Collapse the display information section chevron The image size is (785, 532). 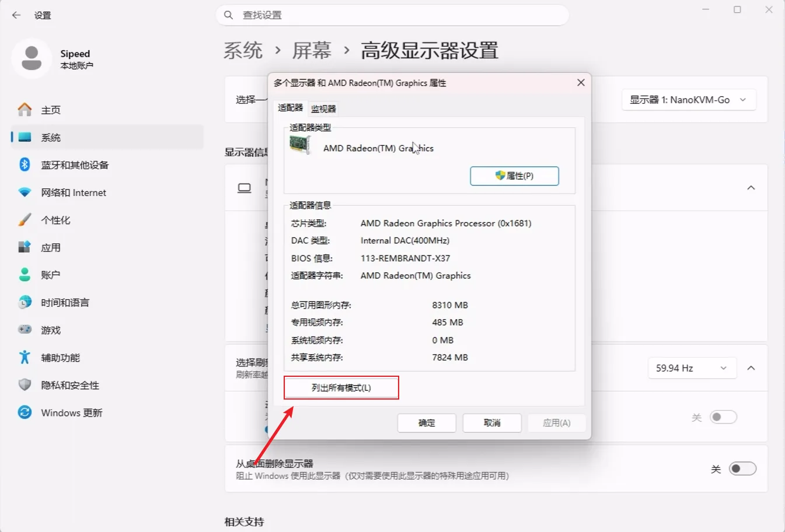[x=751, y=188]
